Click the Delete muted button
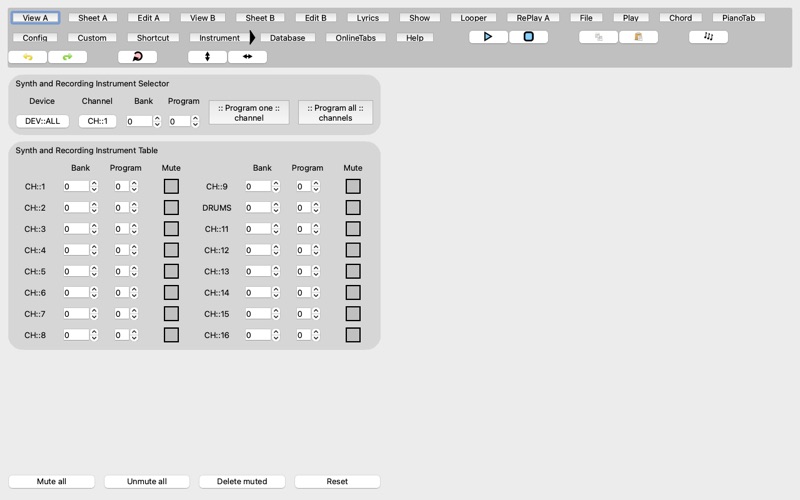The width and height of the screenshot is (800, 500). click(x=242, y=481)
